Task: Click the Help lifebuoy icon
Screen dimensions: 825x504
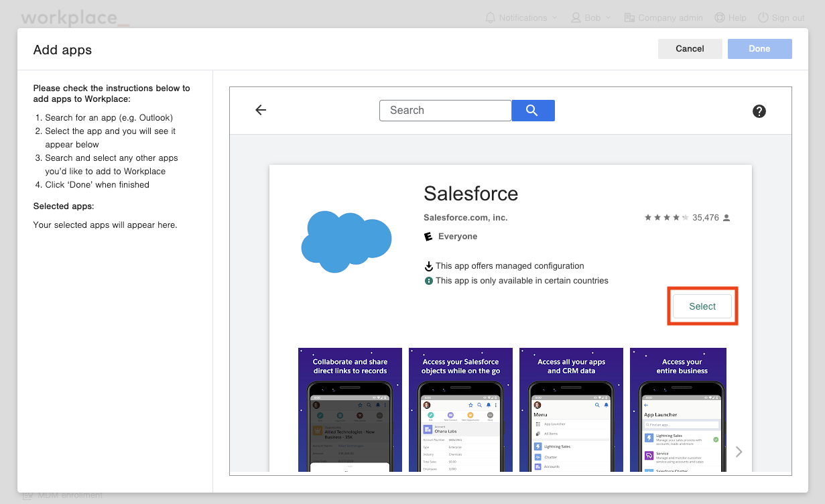Action: (720, 17)
